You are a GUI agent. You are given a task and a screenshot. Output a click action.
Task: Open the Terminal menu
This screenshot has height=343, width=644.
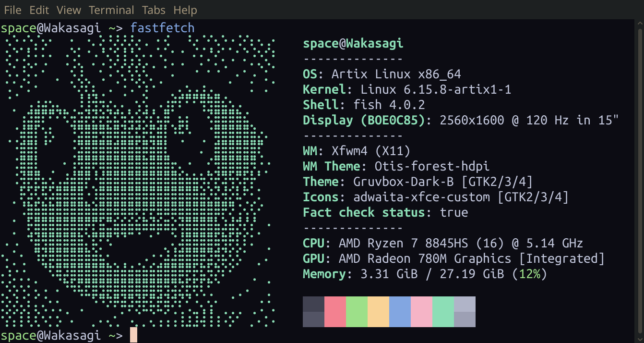(111, 10)
